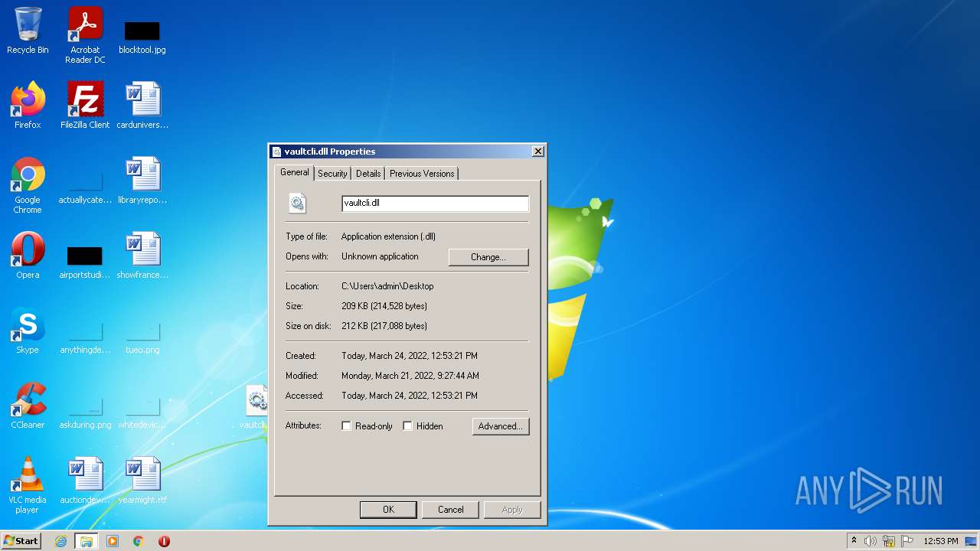Toggle the Hidden attribute checkbox
980x551 pixels.
(x=407, y=426)
